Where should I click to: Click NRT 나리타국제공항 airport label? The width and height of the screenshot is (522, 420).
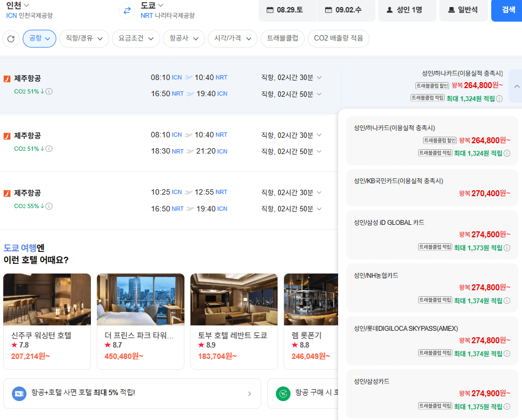pos(168,16)
